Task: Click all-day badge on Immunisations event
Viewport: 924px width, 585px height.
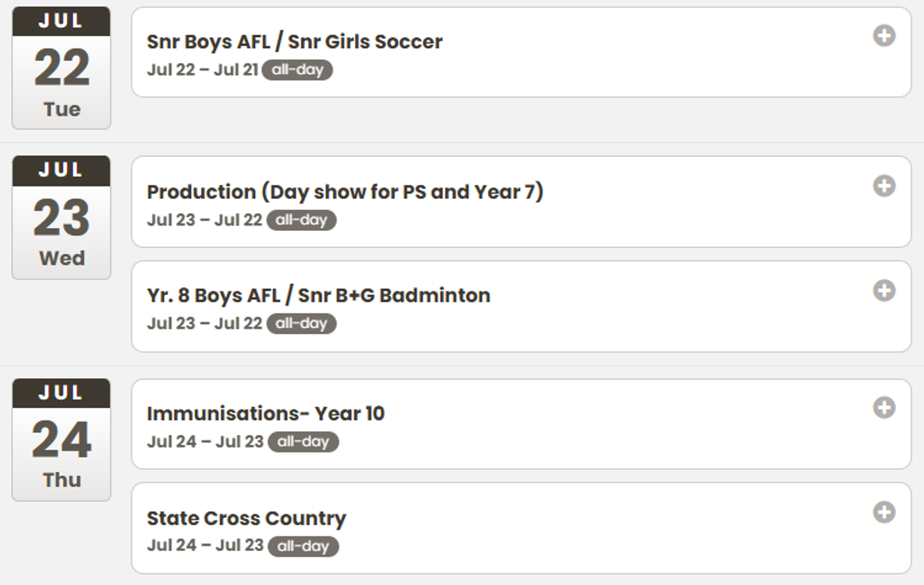Action: pos(303,442)
